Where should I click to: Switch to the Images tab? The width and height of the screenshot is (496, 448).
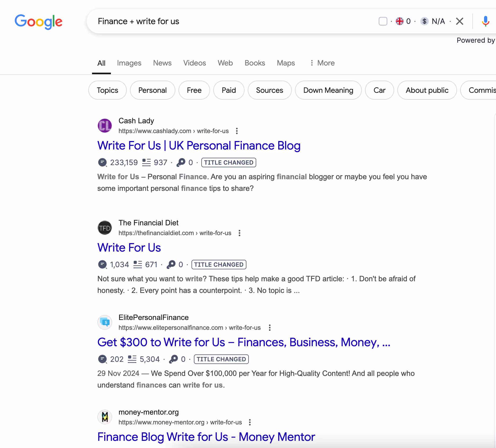(x=129, y=63)
